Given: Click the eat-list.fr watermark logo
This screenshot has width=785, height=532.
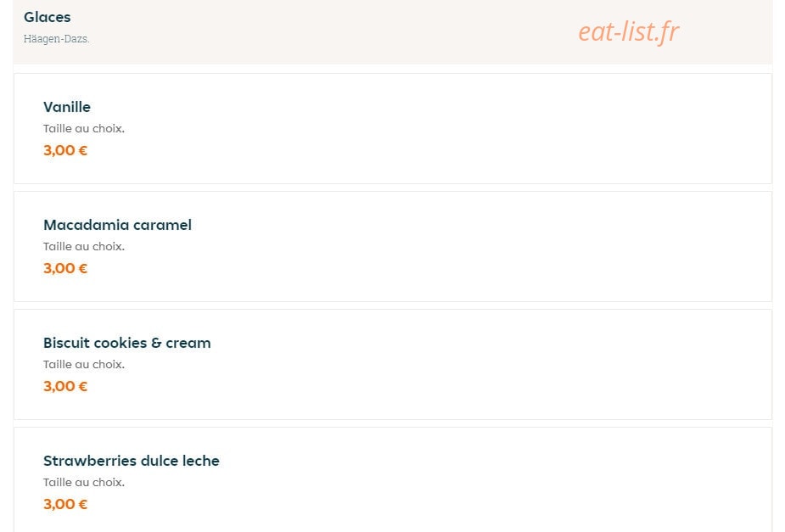Looking at the screenshot, I should tap(628, 31).
